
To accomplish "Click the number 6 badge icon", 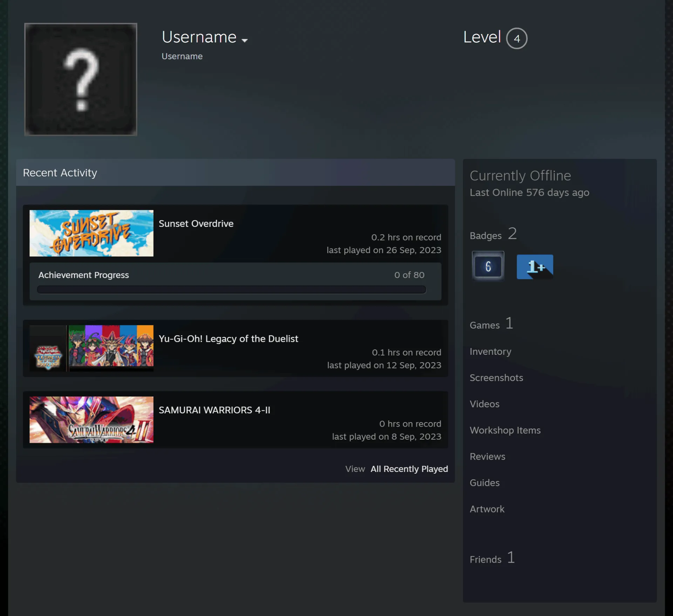I will 488,266.
